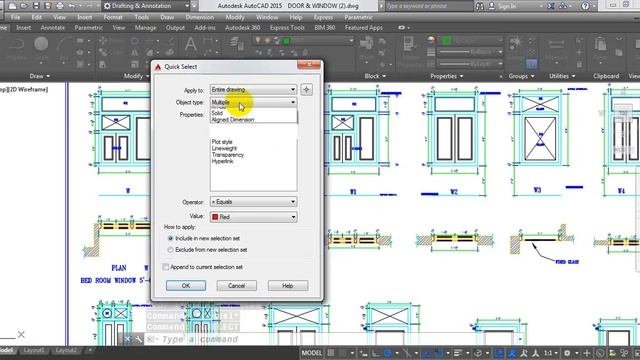
Task: Open the Tools menu
Action: click(x=142, y=17)
